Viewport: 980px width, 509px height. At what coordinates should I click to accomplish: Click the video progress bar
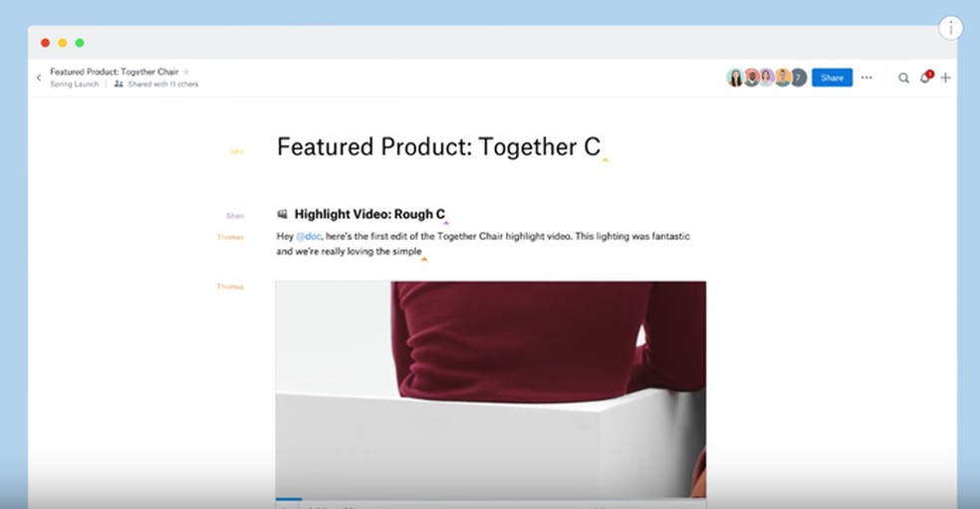pyautogui.click(x=491, y=499)
